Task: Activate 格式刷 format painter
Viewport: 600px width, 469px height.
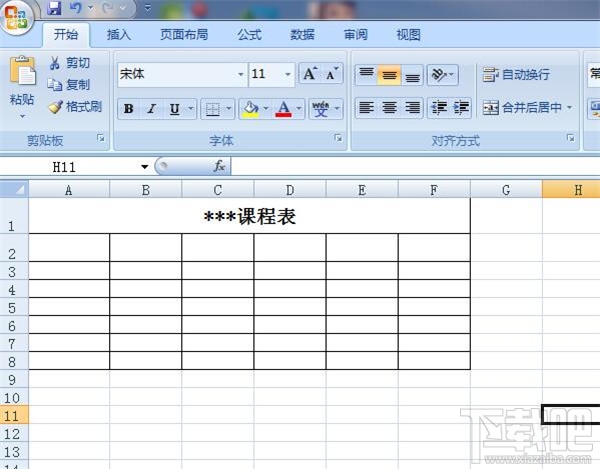Action: [75, 107]
